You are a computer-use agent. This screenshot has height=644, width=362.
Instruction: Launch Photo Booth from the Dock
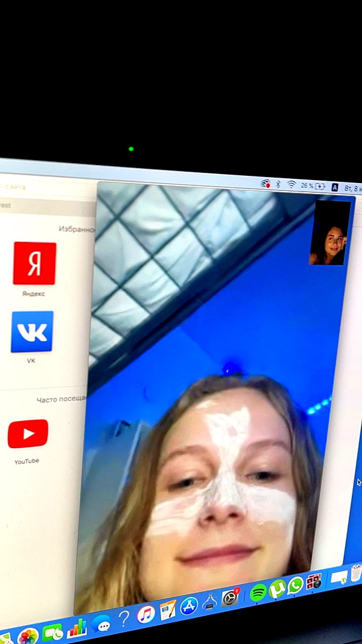click(314, 582)
